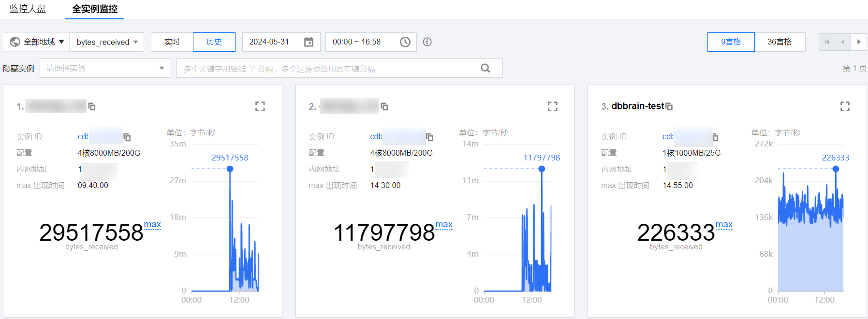Click the 11797798 peak marker on chart 2

(542, 169)
